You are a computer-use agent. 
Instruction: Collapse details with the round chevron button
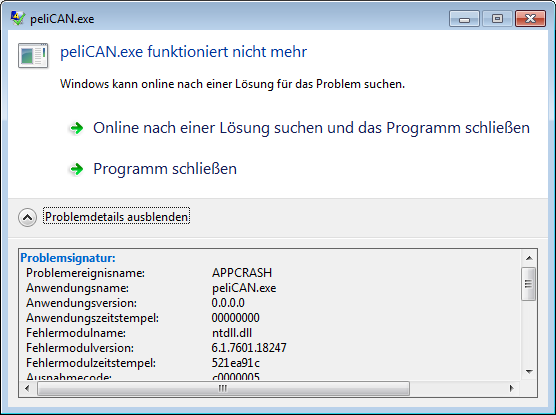point(27,217)
